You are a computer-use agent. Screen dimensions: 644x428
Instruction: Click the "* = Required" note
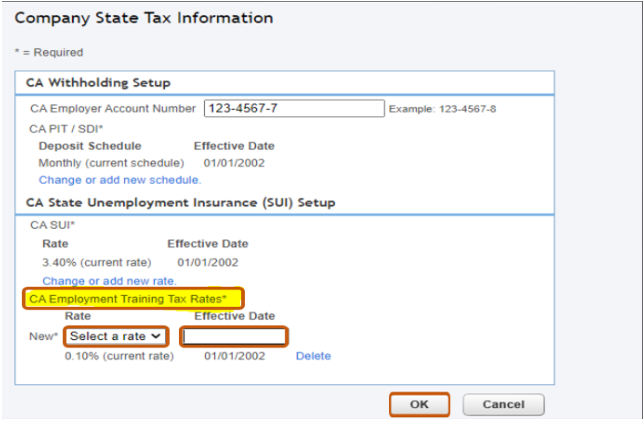click(49, 52)
